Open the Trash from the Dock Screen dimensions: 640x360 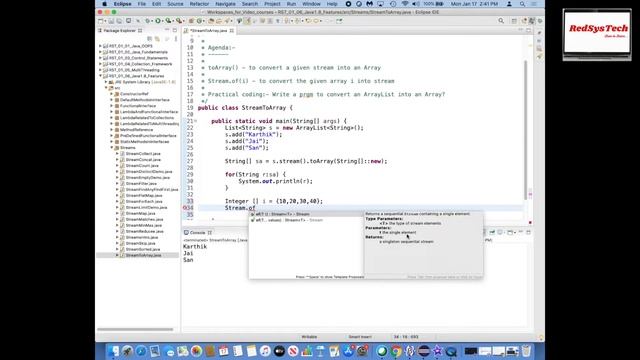pos(526,351)
